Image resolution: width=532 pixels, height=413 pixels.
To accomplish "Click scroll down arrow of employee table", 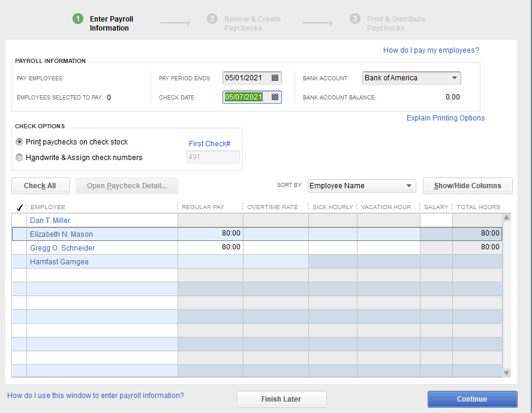I will (x=506, y=373).
